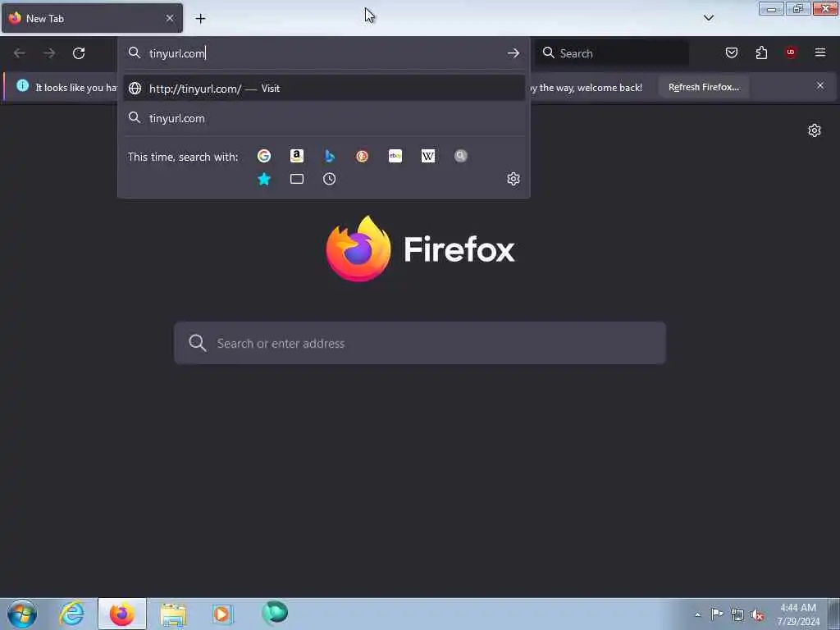Click the Search or enter address field
Screen dimensions: 840x630
[420, 344]
